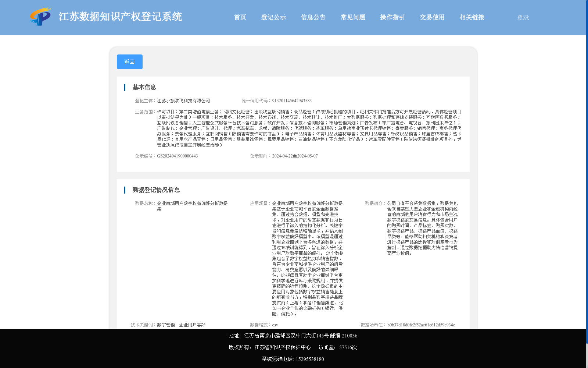Select publication number GS2024041900000443

point(178,156)
